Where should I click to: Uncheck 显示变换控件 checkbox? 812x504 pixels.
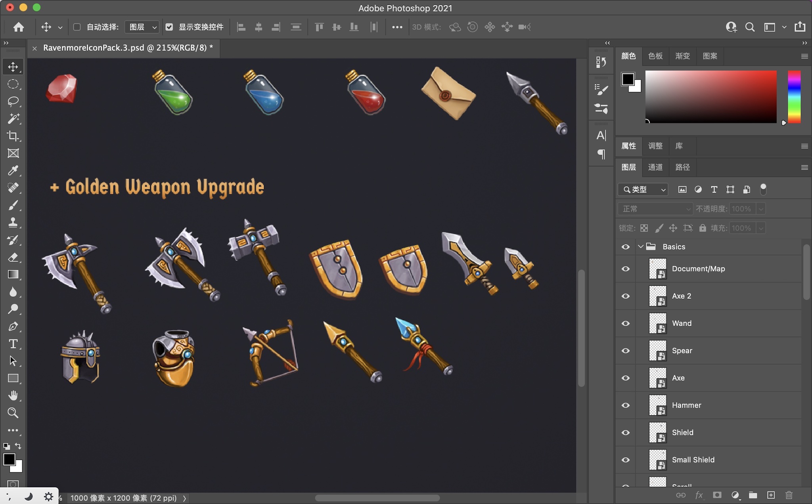[169, 27]
